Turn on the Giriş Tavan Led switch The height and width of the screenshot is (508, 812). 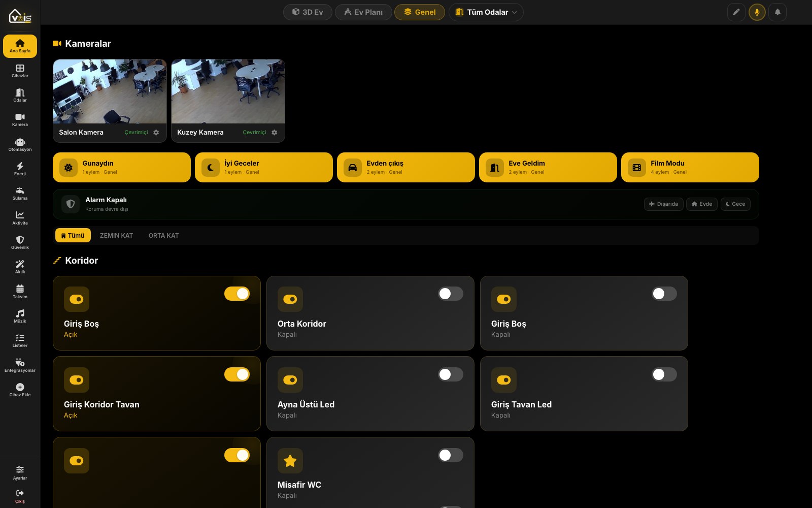(664, 374)
